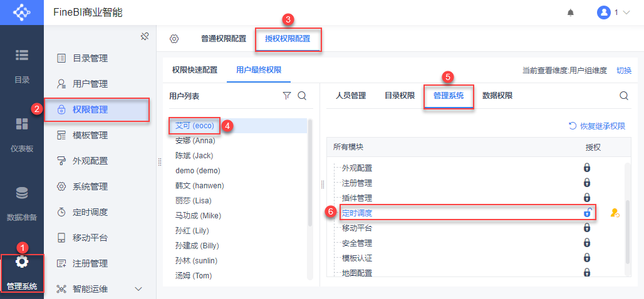Image resolution: width=644 pixels, height=299 pixels.
Task: Switch to the 数据权限 tab
Action: pos(497,96)
